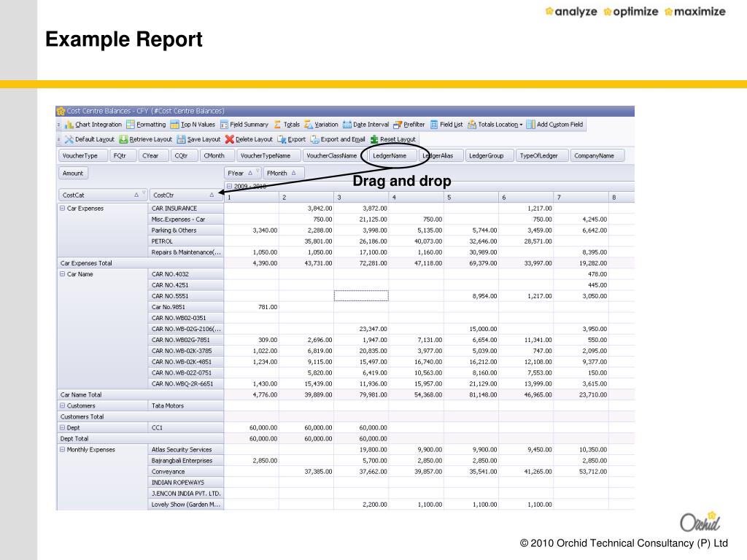The width and height of the screenshot is (747, 560).
Task: Collapse the 2009 - 2010 year group
Action: click(x=229, y=186)
